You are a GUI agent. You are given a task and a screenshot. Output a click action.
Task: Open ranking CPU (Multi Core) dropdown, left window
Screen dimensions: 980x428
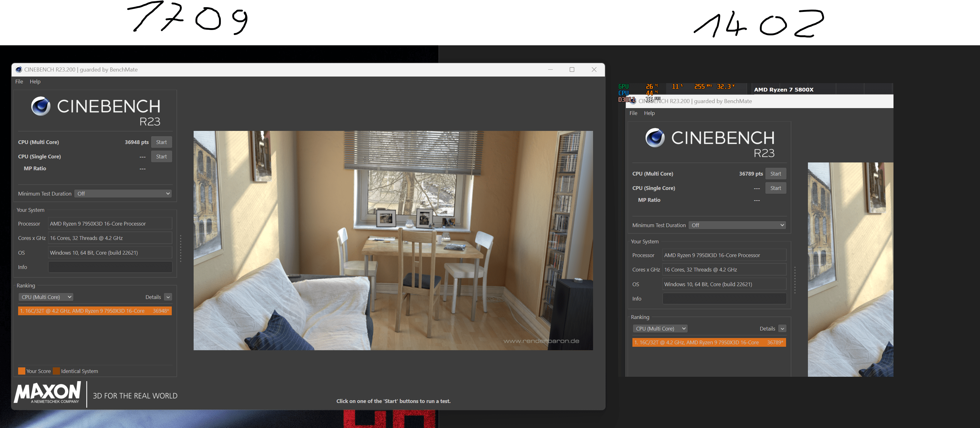click(x=46, y=297)
